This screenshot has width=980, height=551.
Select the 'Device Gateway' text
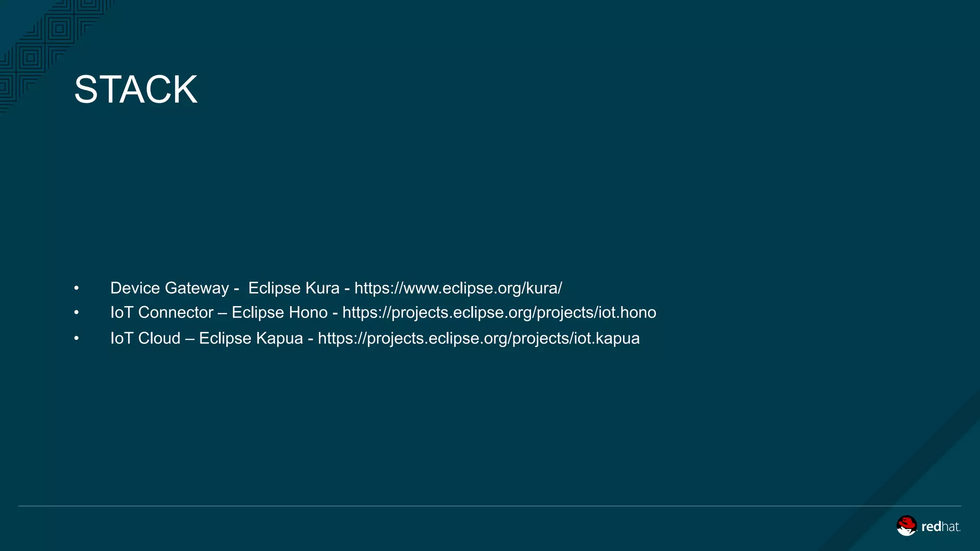pos(169,288)
